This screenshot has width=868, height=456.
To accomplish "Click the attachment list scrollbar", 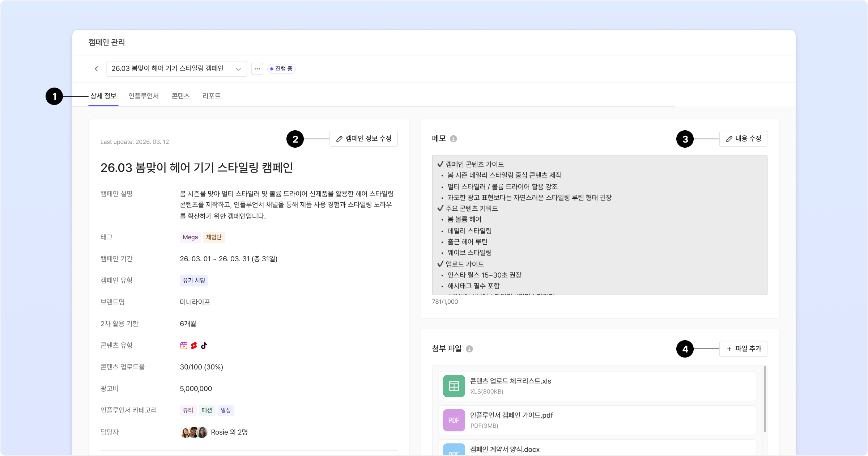I will pos(765,399).
